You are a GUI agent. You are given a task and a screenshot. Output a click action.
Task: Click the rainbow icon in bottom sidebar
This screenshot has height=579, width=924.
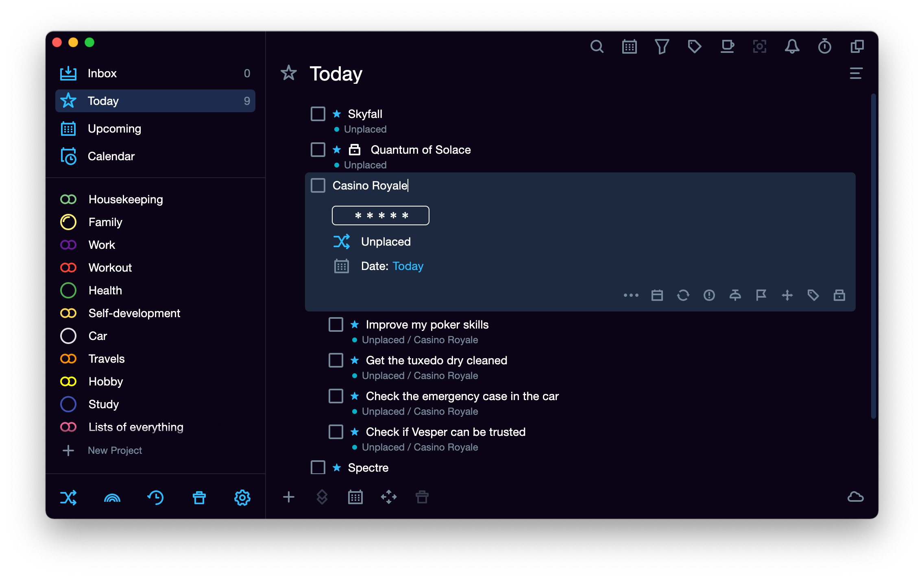click(112, 498)
